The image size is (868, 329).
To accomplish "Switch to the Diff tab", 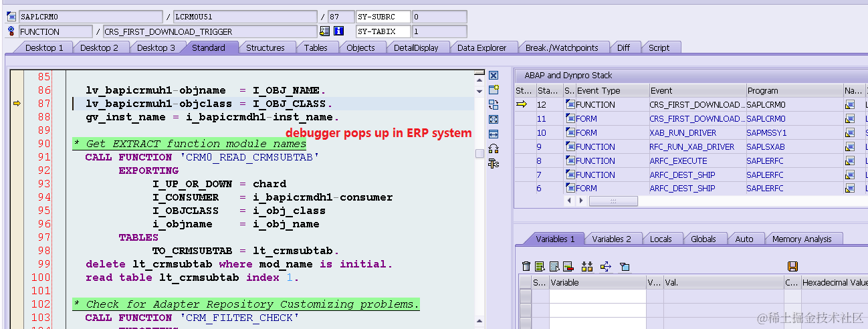I will [x=623, y=47].
